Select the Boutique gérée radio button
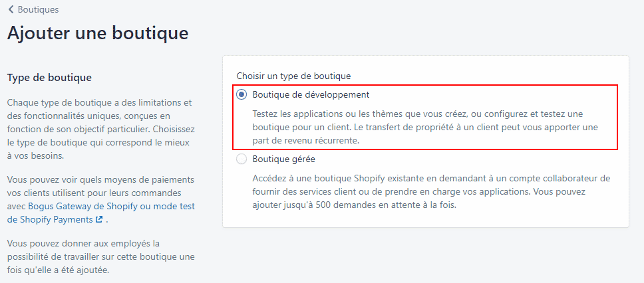Image resolution: width=644 pixels, height=283 pixels. pyautogui.click(x=241, y=159)
